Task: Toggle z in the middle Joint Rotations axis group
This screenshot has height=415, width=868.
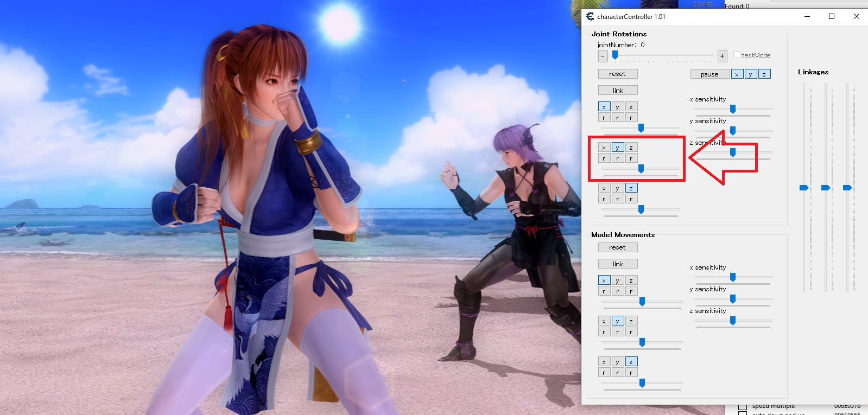Action: [631, 148]
